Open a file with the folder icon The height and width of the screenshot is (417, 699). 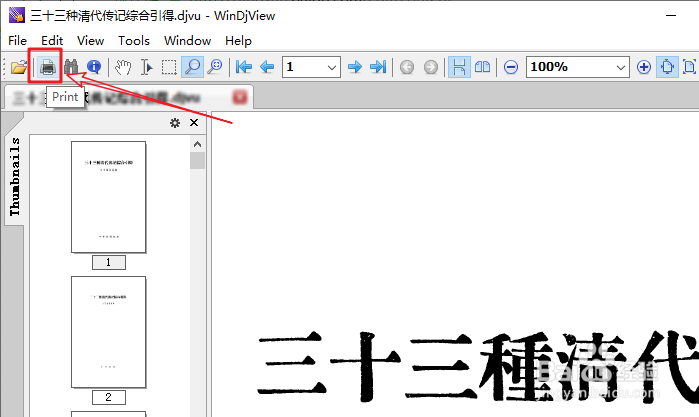coord(19,67)
